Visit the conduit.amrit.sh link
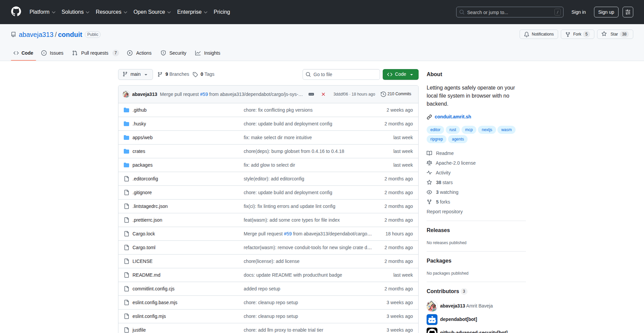Image resolution: width=644 pixels, height=333 pixels. click(x=453, y=117)
